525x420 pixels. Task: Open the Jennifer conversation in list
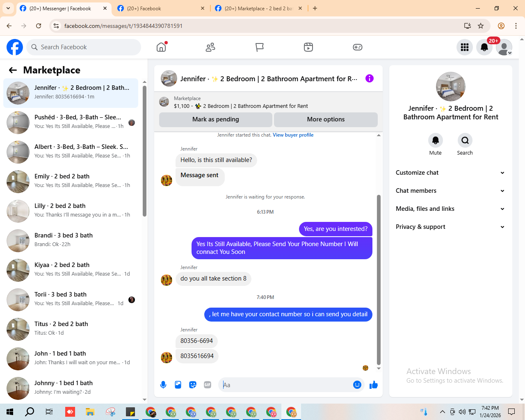(71, 93)
